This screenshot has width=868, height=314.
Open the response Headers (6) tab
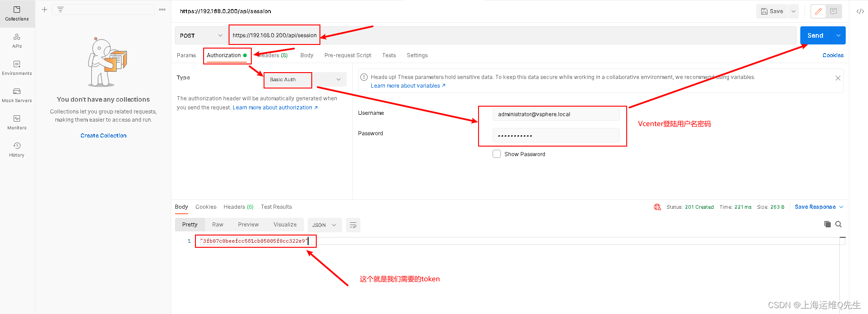tap(239, 207)
